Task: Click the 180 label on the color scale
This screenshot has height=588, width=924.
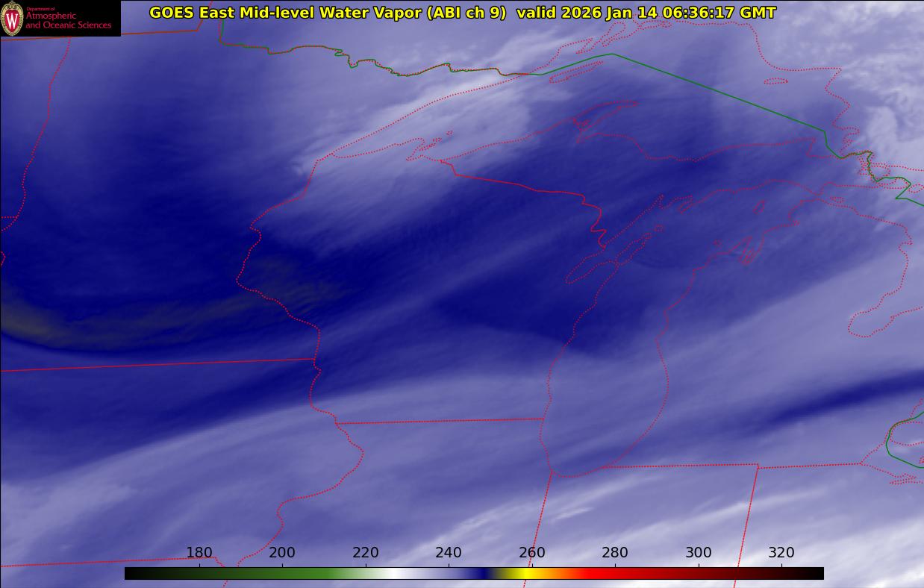Action: point(199,553)
